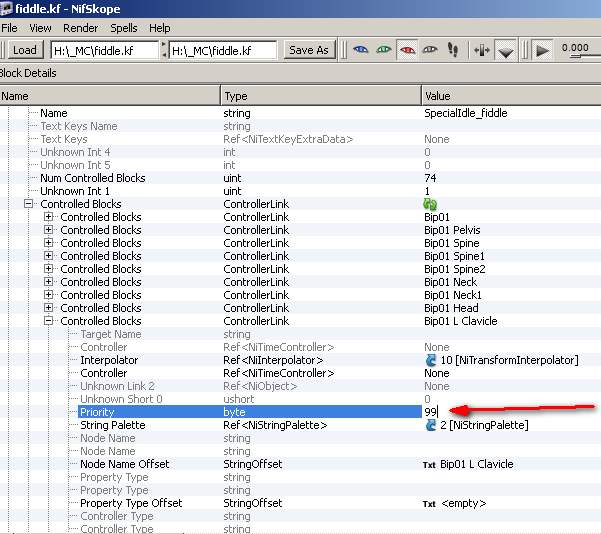
Task: Select the SpecialIdle_fiddle name value
Action: pos(466,113)
